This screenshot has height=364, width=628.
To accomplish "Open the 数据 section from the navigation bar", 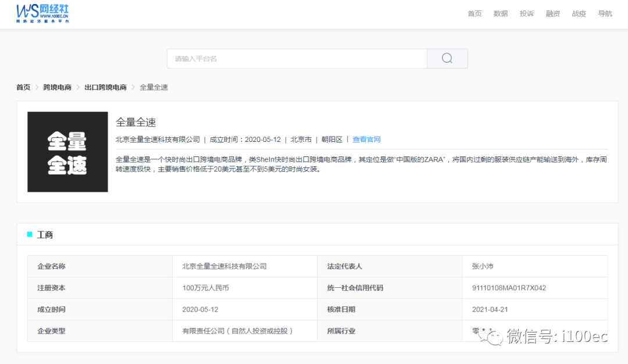I will (501, 13).
